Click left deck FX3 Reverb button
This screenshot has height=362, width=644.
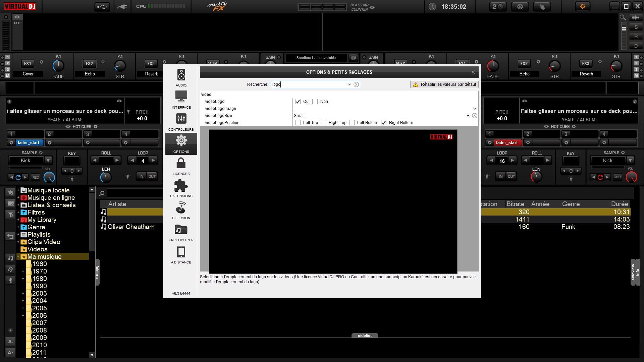pos(151,63)
